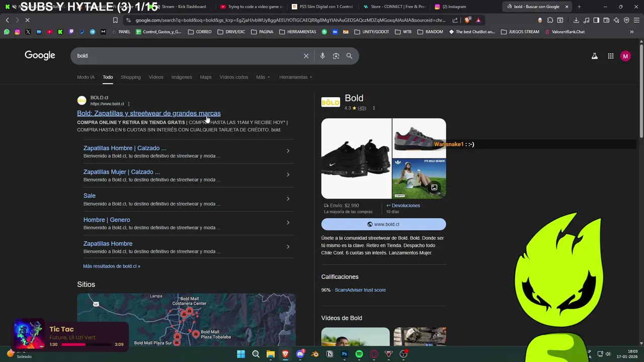644x362 pixels.
Task: Open Windows Start menu
Action: click(x=241, y=354)
